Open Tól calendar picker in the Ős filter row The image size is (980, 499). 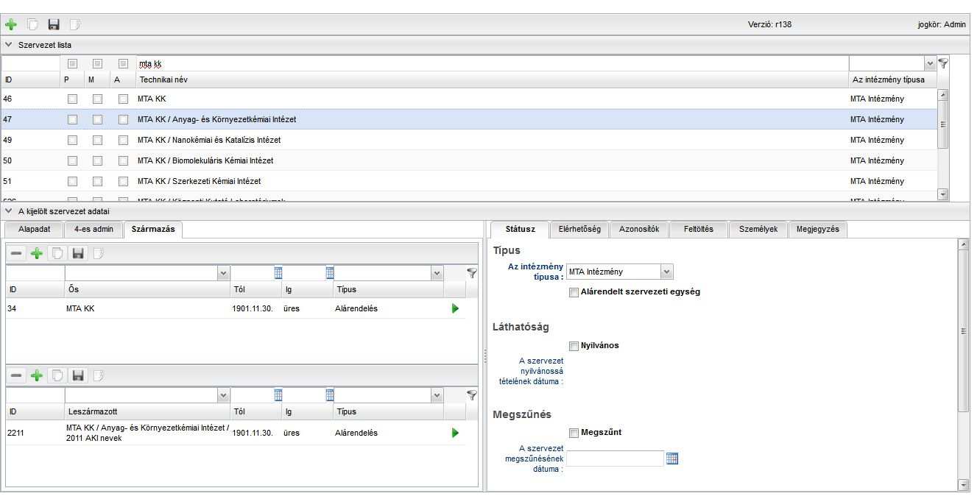coord(278,273)
